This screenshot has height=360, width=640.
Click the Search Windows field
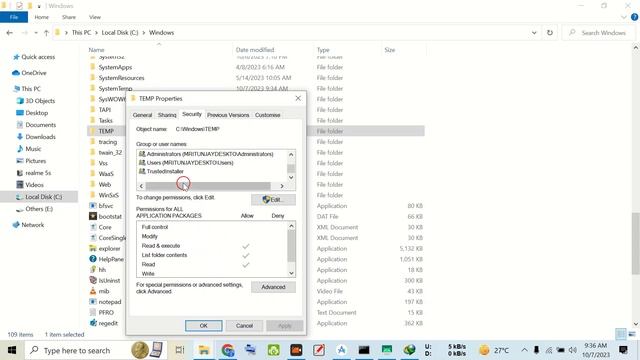click(599, 33)
